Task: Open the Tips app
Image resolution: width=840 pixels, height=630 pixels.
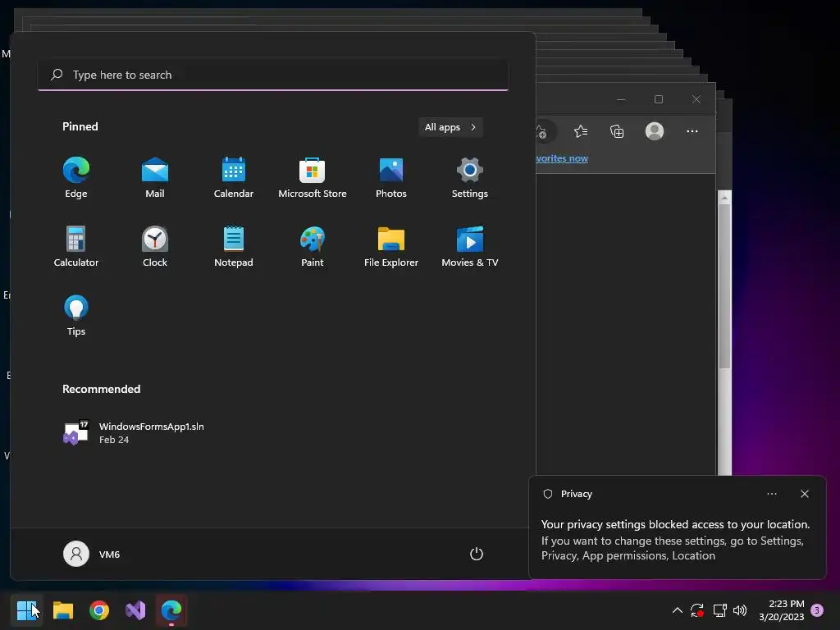Action: [x=76, y=316]
